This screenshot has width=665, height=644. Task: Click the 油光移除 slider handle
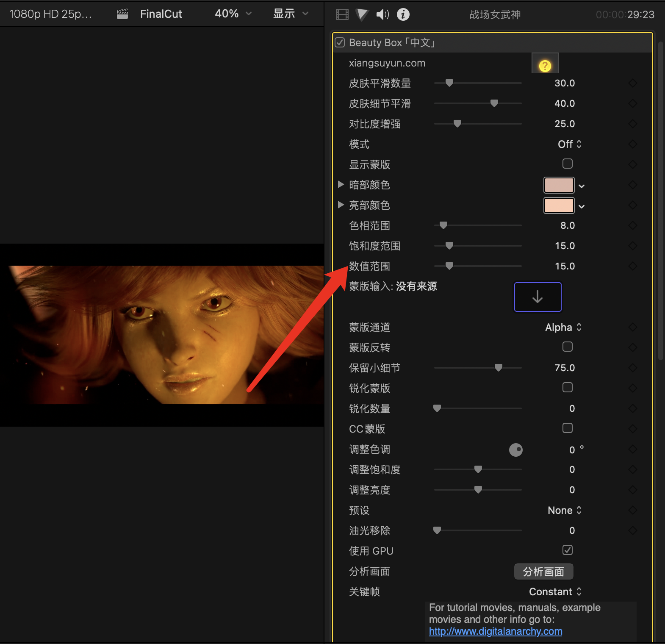pos(437,530)
